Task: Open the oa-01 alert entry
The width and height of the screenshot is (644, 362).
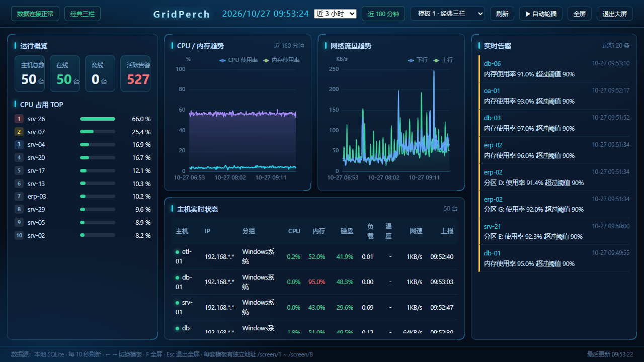Action: [554, 96]
